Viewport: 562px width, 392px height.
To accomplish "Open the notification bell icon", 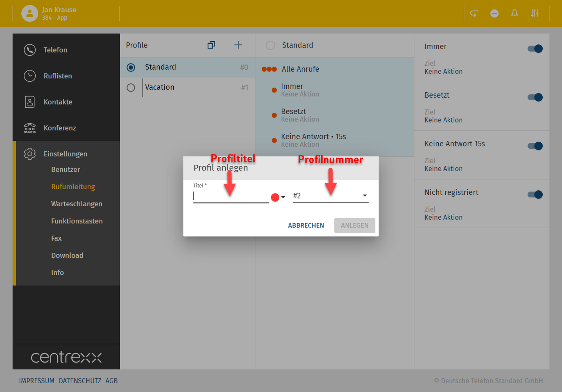I will (515, 13).
